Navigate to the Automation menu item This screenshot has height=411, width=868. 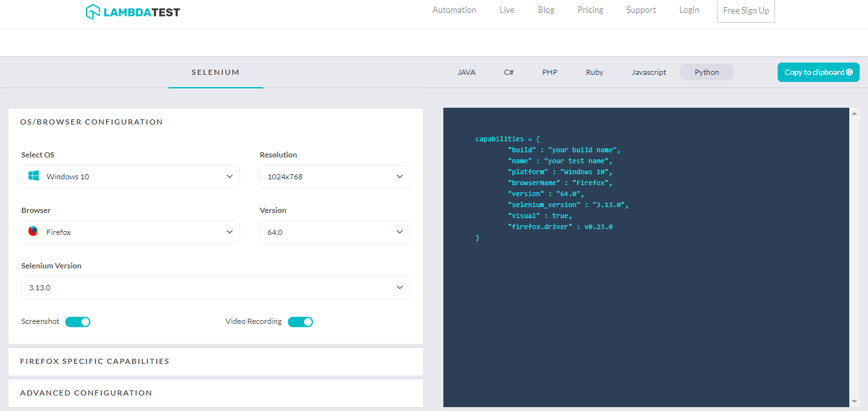coord(454,10)
